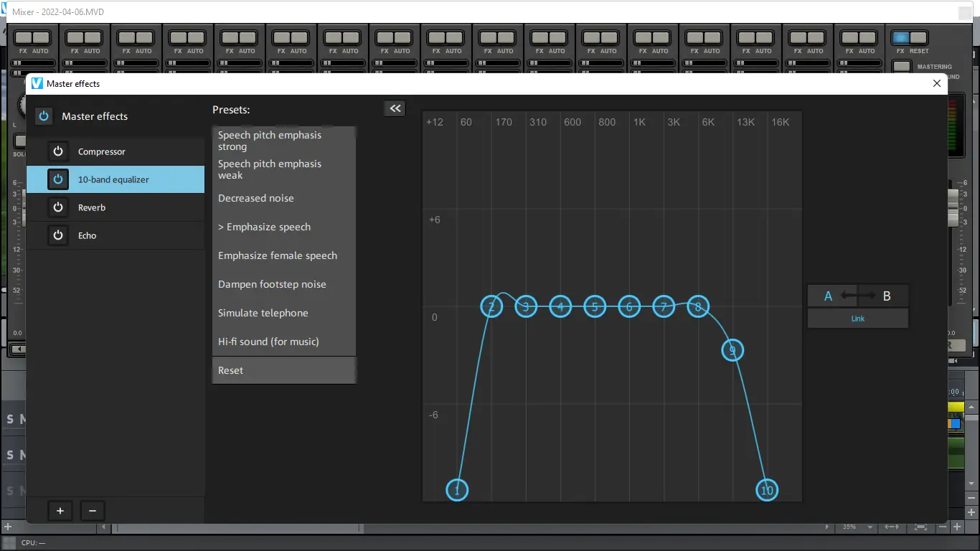Viewport: 980px width, 551px height.
Task: Disable the 10-band equalizer power button
Action: coord(58,179)
